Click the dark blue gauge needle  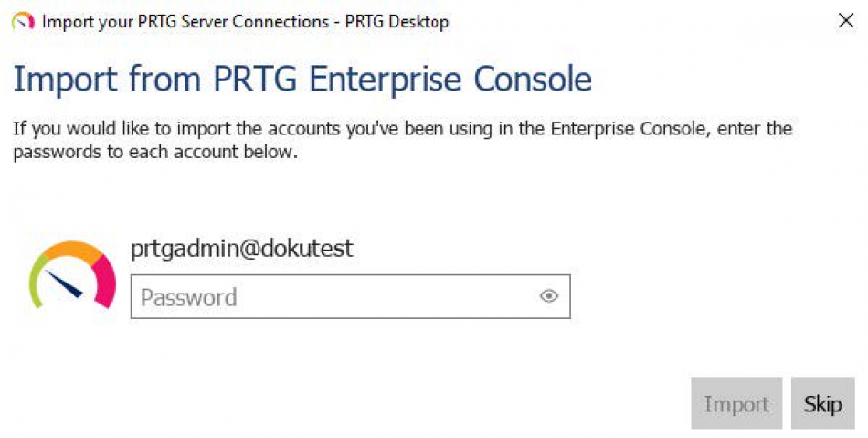coord(64,283)
